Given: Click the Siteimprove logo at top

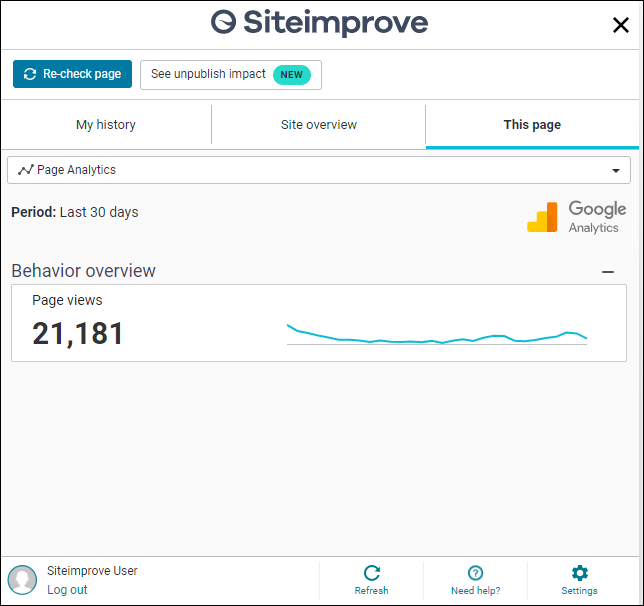Looking at the screenshot, I should 319,22.
